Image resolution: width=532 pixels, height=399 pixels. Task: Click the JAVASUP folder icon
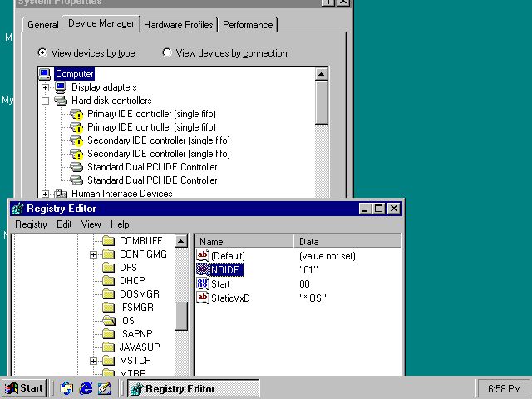click(x=109, y=347)
